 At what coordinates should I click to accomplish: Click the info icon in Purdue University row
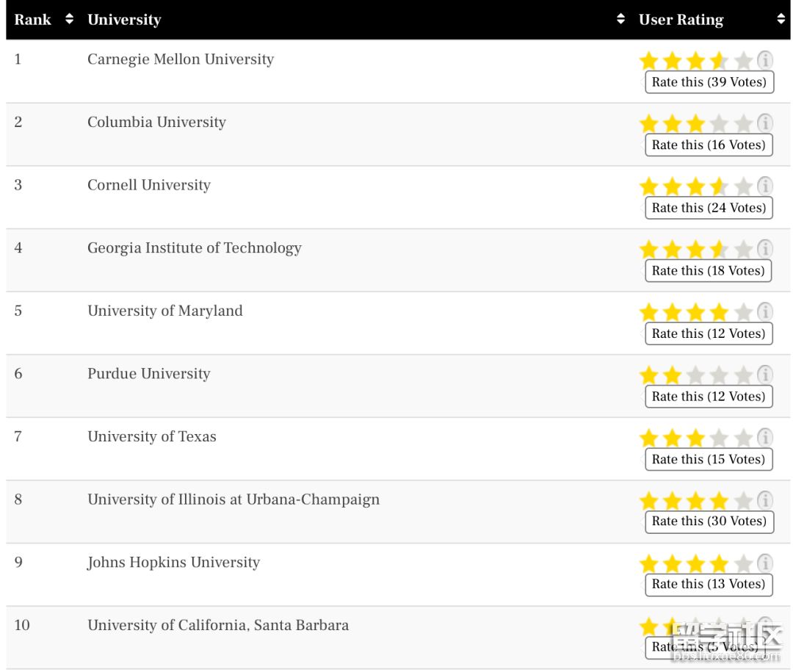coord(764,374)
